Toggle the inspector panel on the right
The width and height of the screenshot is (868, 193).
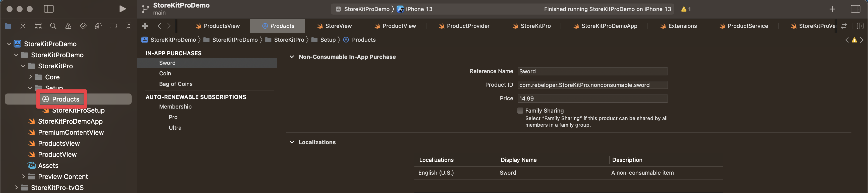click(855, 9)
